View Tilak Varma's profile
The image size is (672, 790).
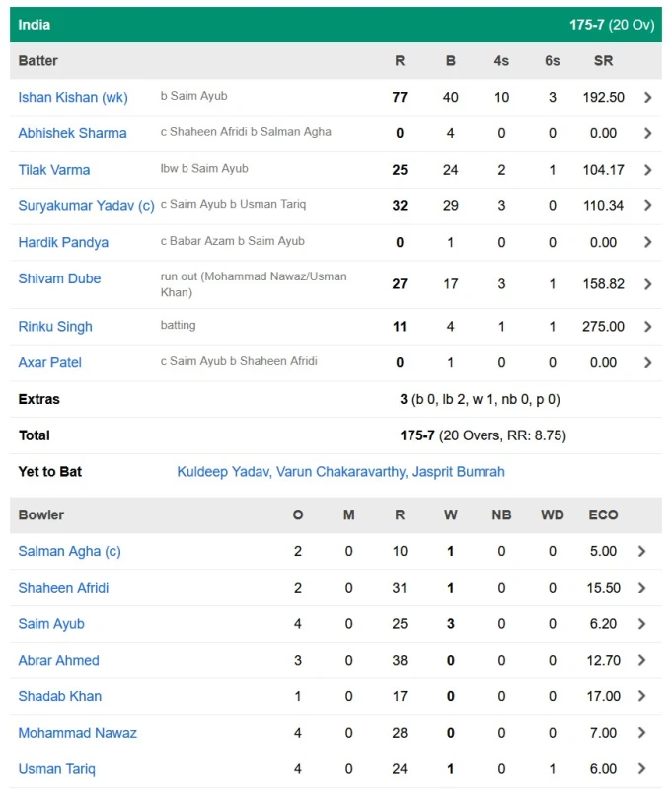[54, 169]
